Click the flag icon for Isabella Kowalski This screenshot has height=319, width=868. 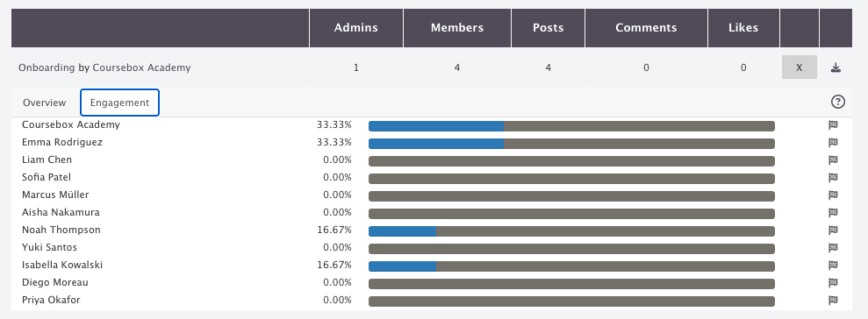(x=833, y=266)
